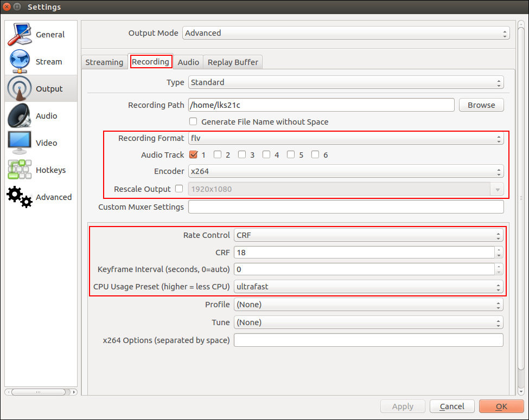Open Video settings monitor icon
This screenshot has width=529, height=420.
tap(20, 143)
